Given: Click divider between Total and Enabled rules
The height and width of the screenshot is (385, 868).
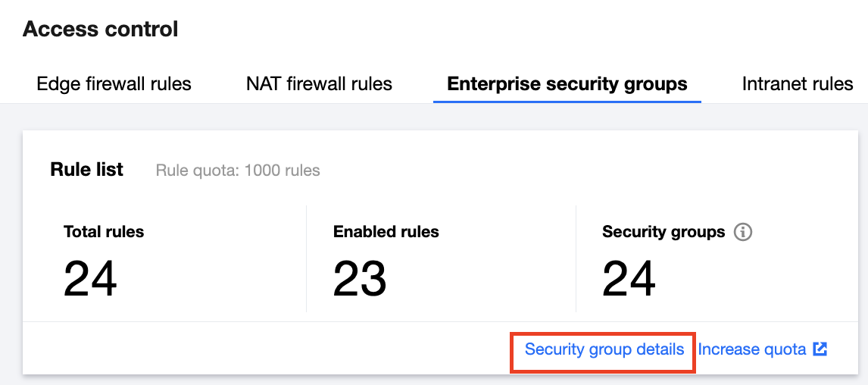Looking at the screenshot, I should [306, 258].
